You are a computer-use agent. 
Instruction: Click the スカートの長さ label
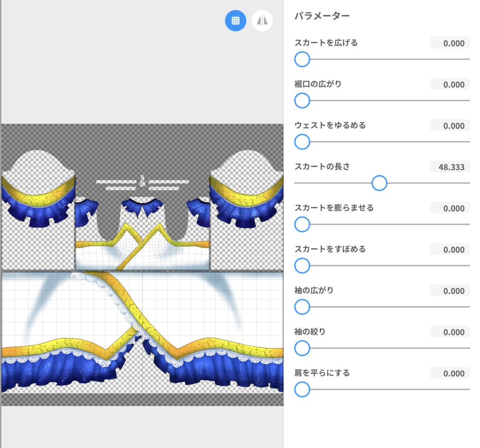coord(322,166)
